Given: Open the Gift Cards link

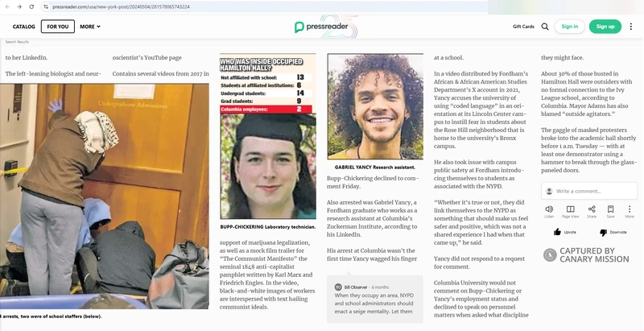Looking at the screenshot, I should (524, 27).
